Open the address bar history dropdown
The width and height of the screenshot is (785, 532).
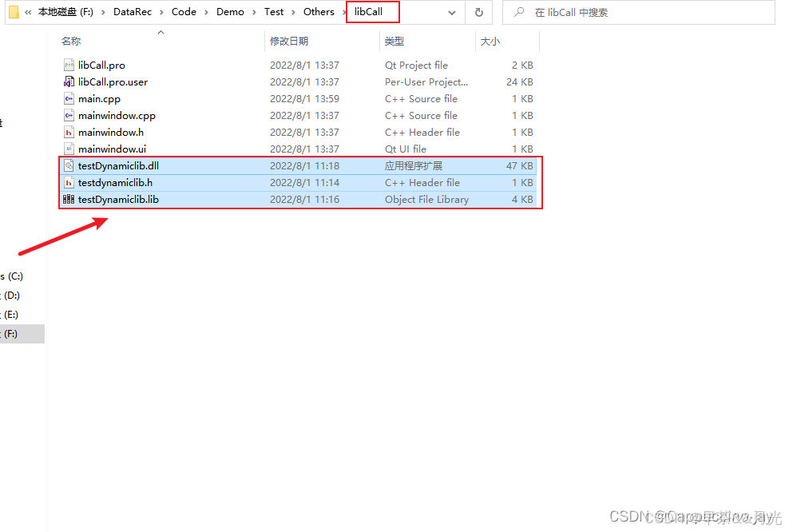tap(451, 13)
